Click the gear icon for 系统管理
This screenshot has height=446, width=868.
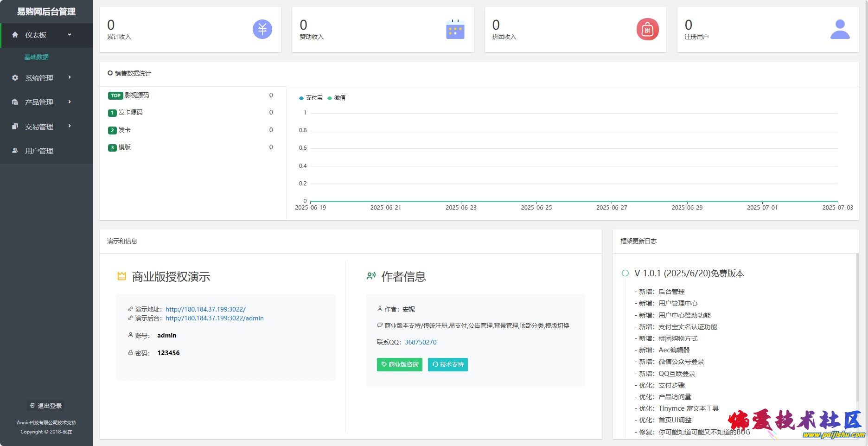(15, 78)
